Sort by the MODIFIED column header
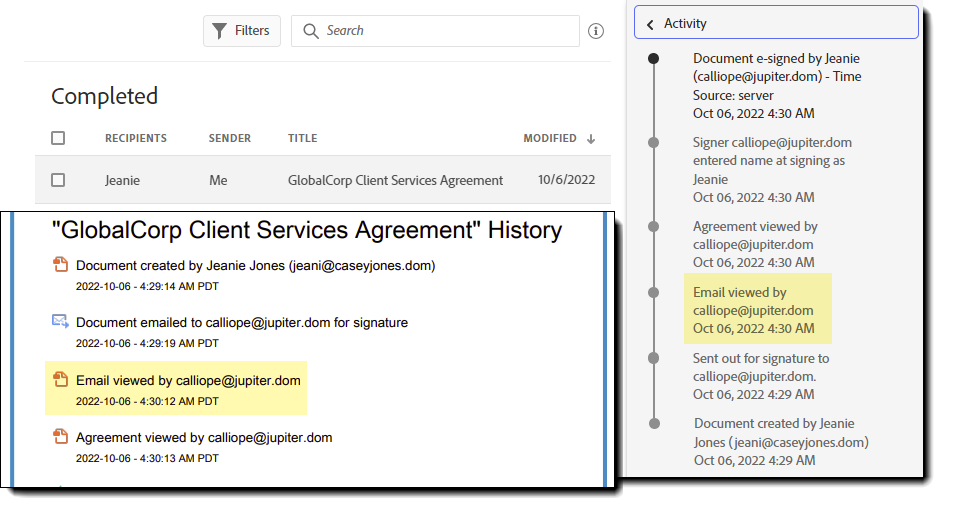 click(550, 138)
